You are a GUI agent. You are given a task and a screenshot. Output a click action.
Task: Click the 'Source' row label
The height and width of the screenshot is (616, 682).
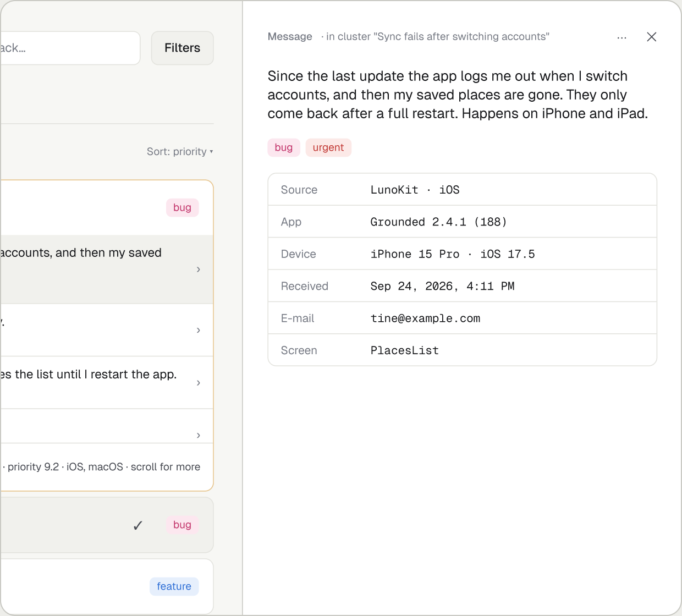[x=299, y=190]
